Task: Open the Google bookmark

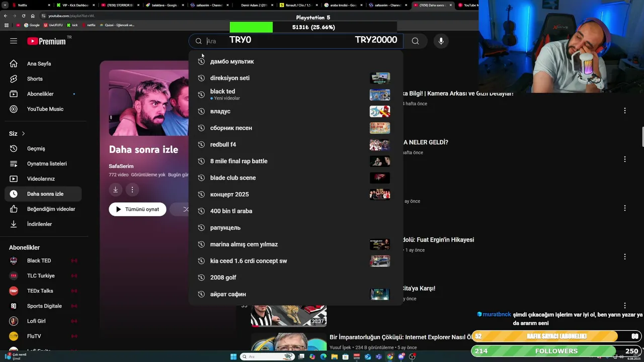Action: tap(32, 25)
